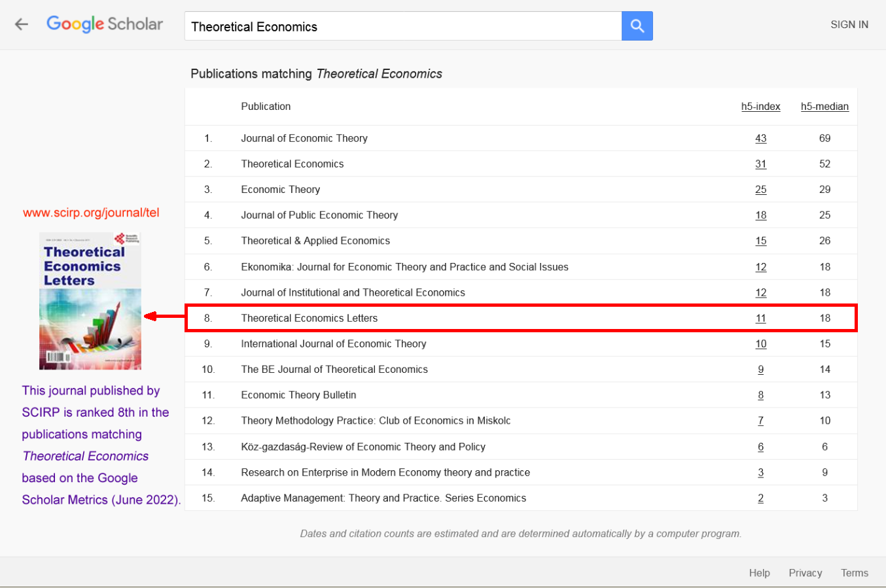Open the Google Scholar logo

click(105, 24)
